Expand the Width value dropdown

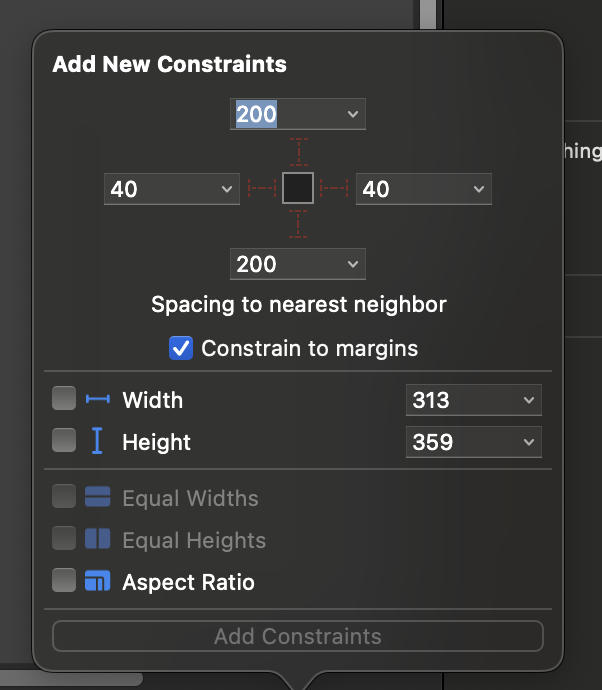tap(528, 400)
